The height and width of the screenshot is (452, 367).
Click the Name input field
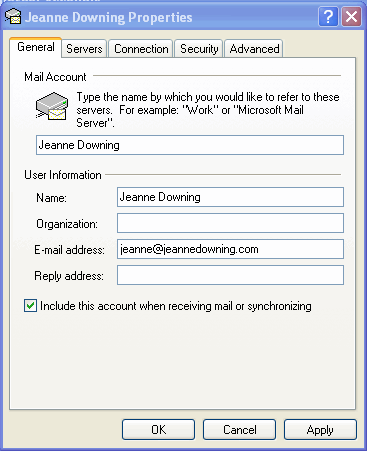point(230,197)
